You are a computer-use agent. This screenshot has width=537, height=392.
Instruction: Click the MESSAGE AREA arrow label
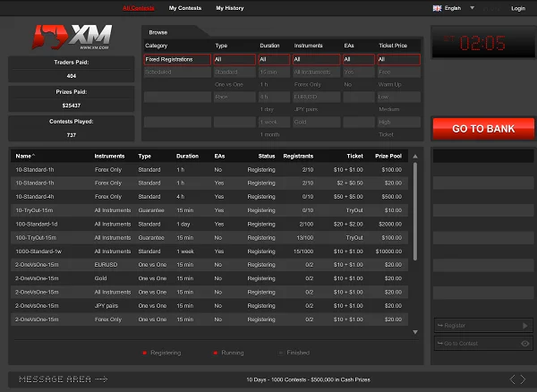click(64, 379)
